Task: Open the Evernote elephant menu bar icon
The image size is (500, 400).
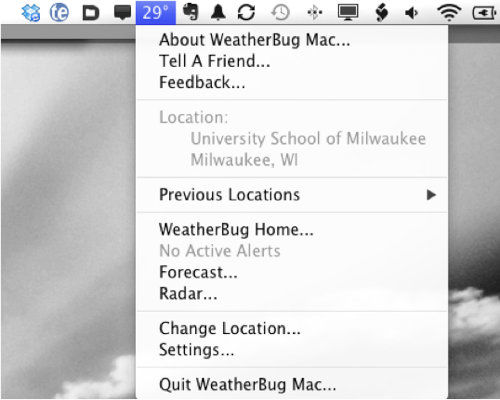Action: click(191, 12)
